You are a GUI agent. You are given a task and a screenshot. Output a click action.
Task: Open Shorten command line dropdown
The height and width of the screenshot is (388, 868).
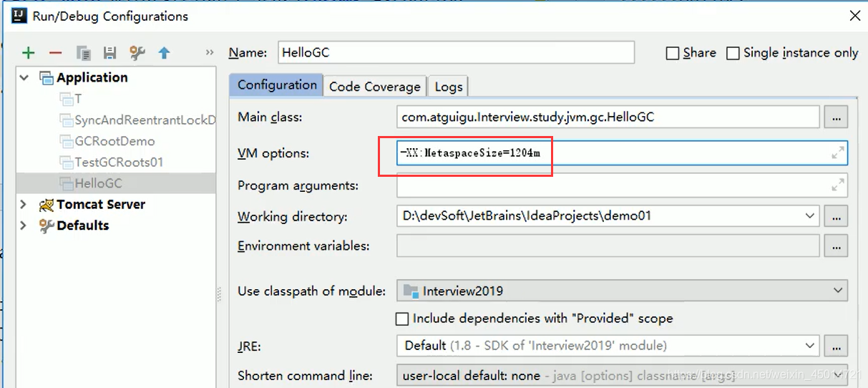point(838,375)
